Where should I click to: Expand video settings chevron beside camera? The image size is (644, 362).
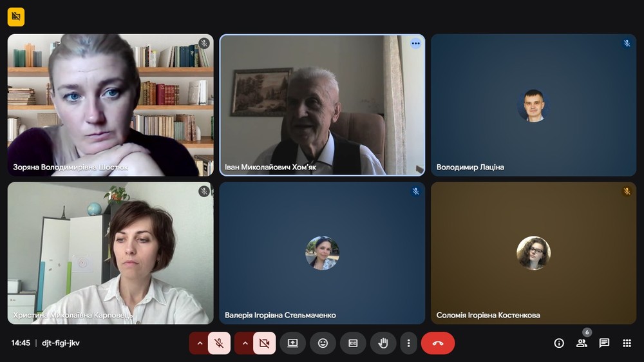tap(245, 343)
